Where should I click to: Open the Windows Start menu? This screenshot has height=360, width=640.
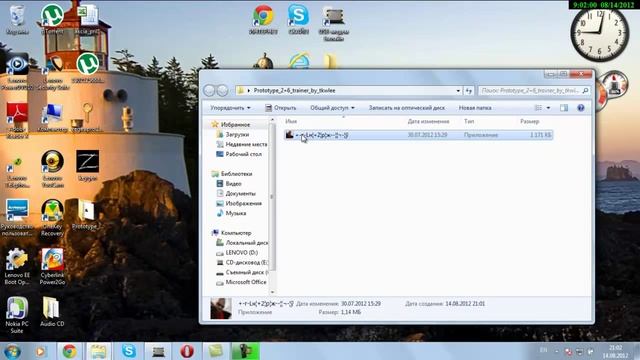click(x=12, y=351)
